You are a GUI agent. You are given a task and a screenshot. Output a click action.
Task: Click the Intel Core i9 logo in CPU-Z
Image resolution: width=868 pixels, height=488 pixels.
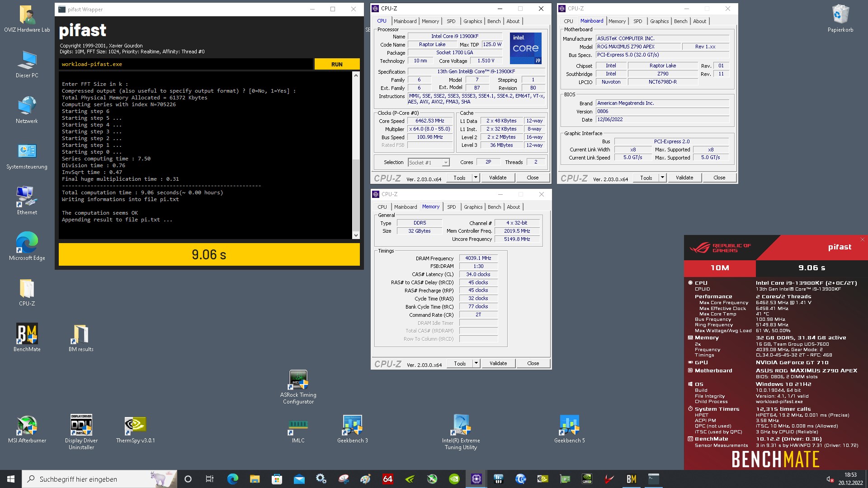[526, 48]
